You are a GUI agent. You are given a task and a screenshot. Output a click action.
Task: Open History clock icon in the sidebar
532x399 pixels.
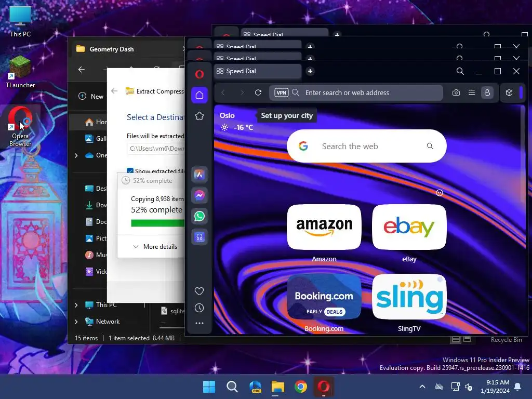click(x=199, y=308)
